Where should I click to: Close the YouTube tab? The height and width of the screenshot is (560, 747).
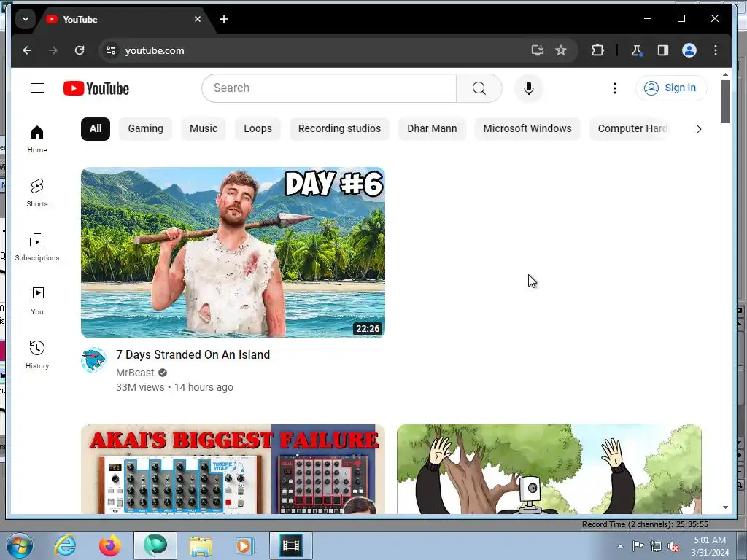[x=198, y=19]
